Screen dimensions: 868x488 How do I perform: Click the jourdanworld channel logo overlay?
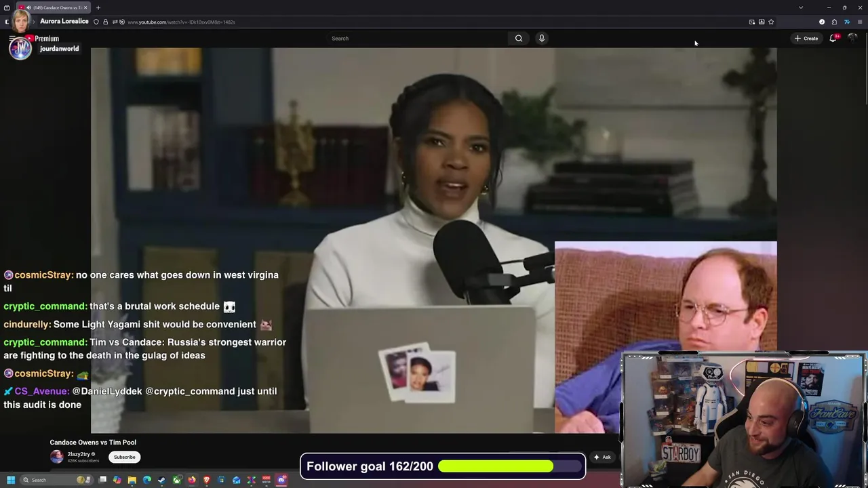point(20,48)
